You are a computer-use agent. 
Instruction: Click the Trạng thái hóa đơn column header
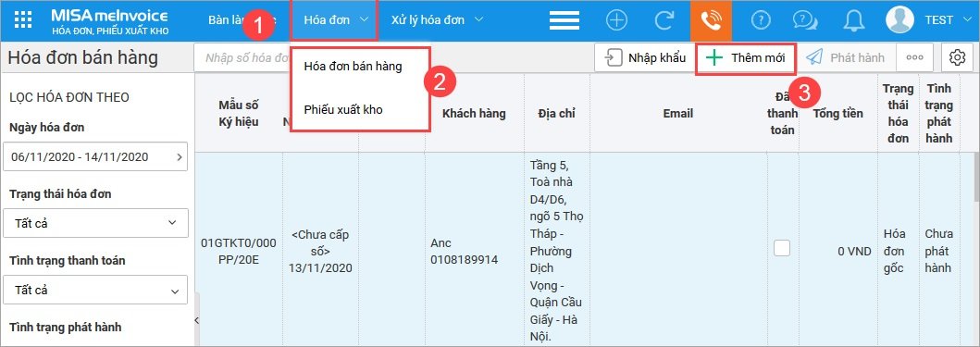tap(899, 113)
